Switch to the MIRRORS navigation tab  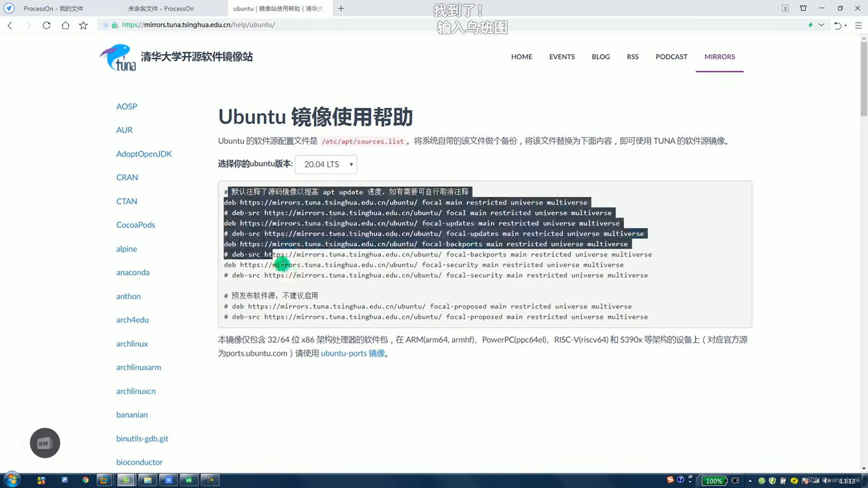click(x=719, y=56)
